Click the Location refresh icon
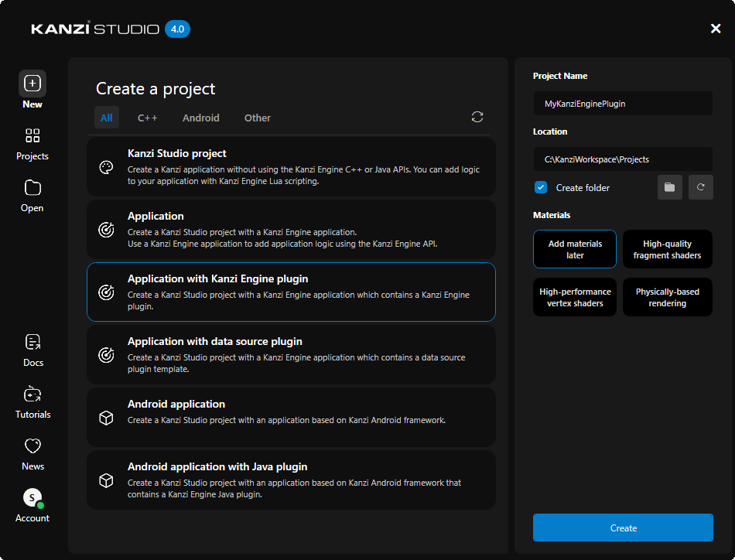 701,186
